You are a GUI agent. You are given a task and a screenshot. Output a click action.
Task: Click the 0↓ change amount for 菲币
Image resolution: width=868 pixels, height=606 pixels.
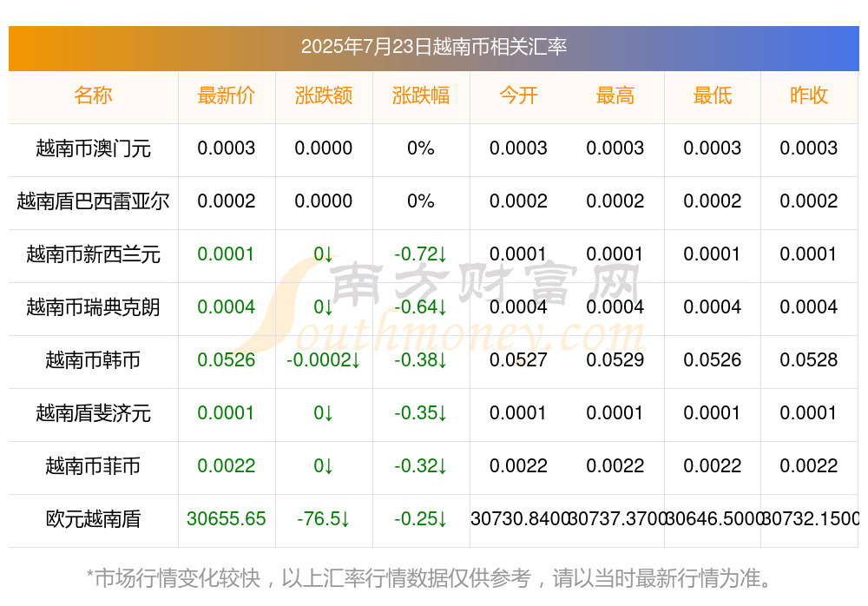tap(324, 466)
